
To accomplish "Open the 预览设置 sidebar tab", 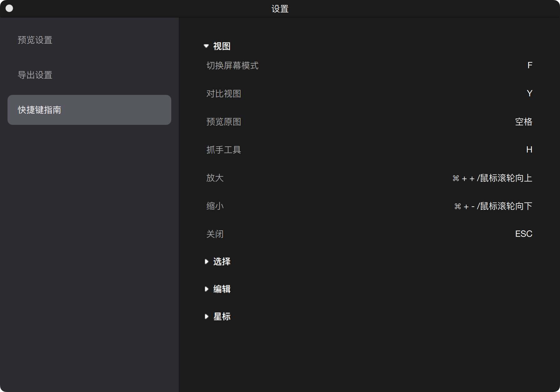I will (x=35, y=40).
